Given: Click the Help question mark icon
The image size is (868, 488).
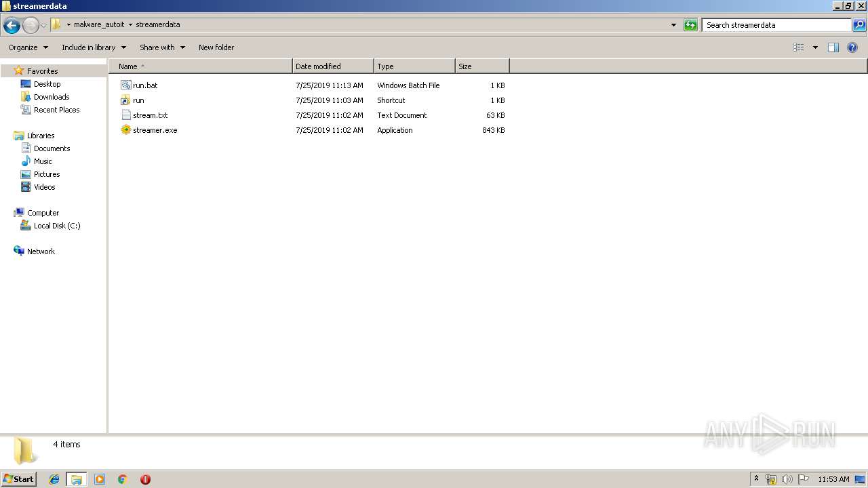Looking at the screenshot, I should [x=853, y=47].
